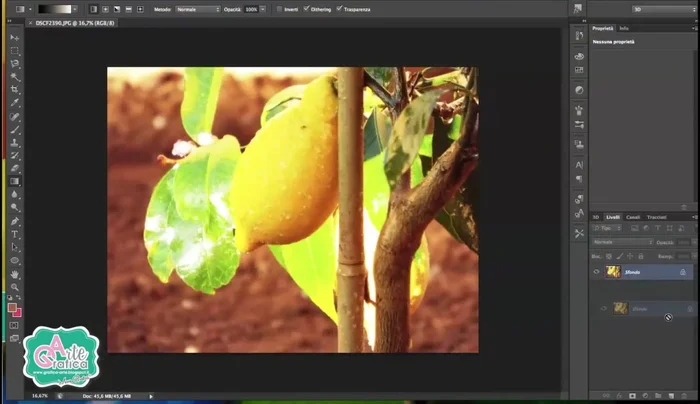Select the Move tool
The width and height of the screenshot is (700, 404).
(14, 37)
